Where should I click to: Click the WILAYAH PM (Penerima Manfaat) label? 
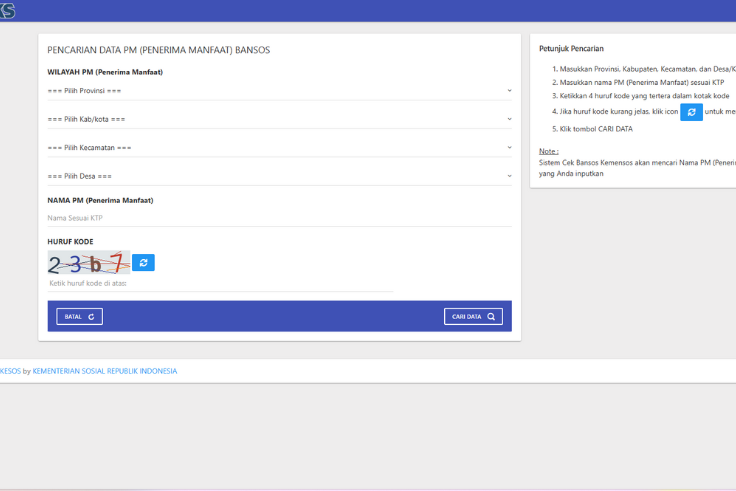105,72
